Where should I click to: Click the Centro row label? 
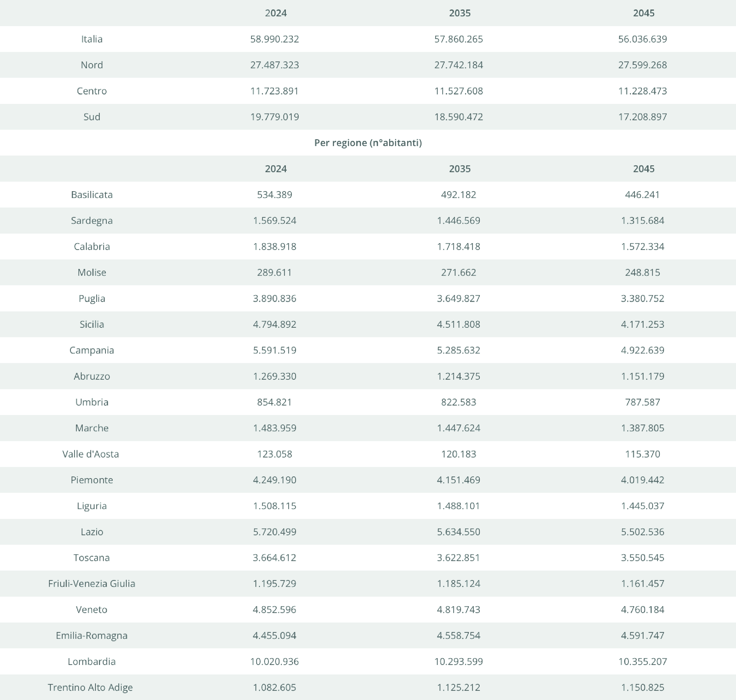click(x=92, y=91)
